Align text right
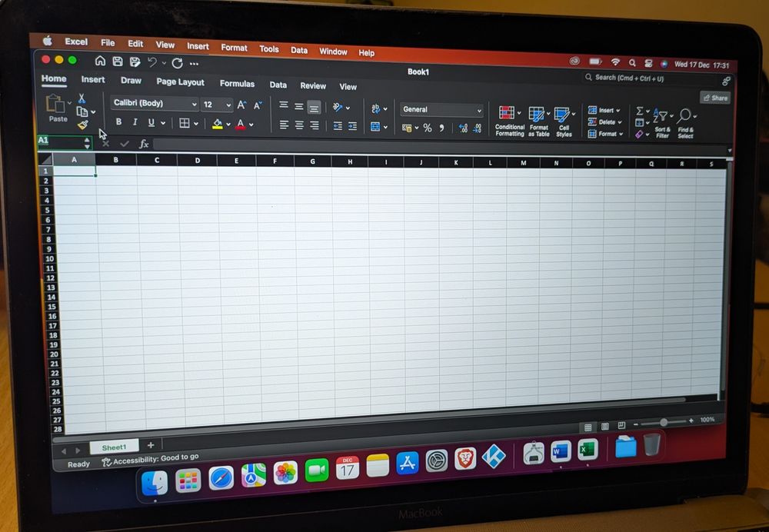The height and width of the screenshot is (532, 769). coord(315,126)
